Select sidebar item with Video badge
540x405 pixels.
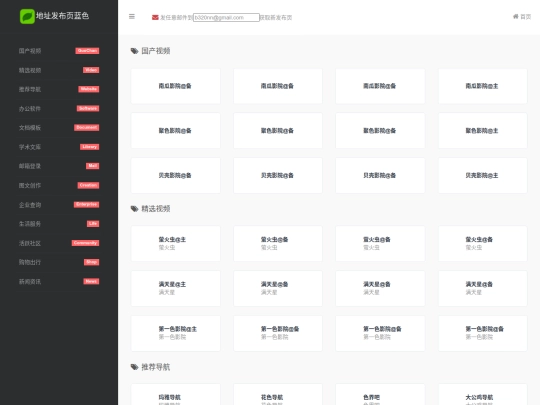[59, 70]
